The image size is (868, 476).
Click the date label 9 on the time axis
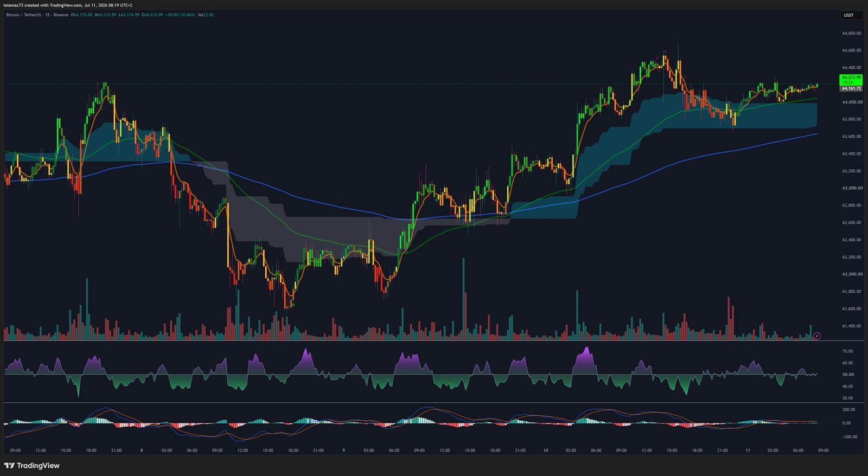[343, 451]
